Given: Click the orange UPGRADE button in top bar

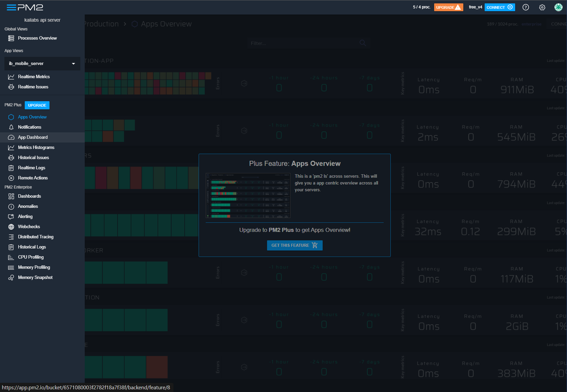Looking at the screenshot, I should [448, 7].
